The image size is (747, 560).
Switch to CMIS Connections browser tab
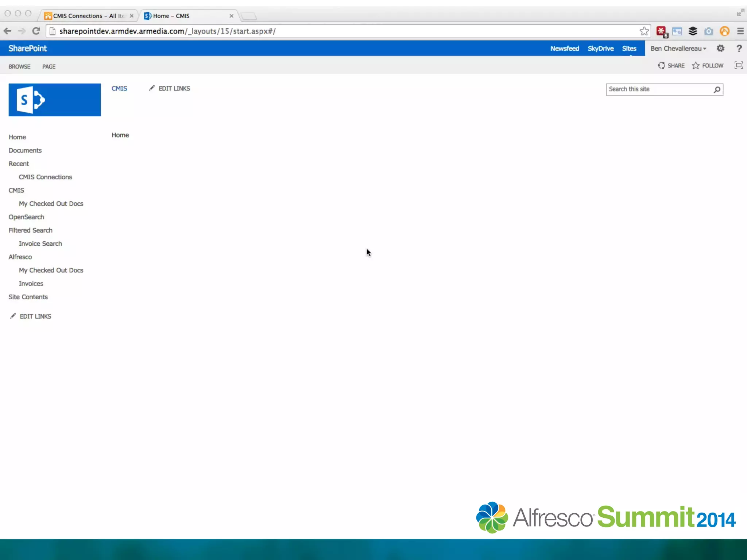pos(89,16)
